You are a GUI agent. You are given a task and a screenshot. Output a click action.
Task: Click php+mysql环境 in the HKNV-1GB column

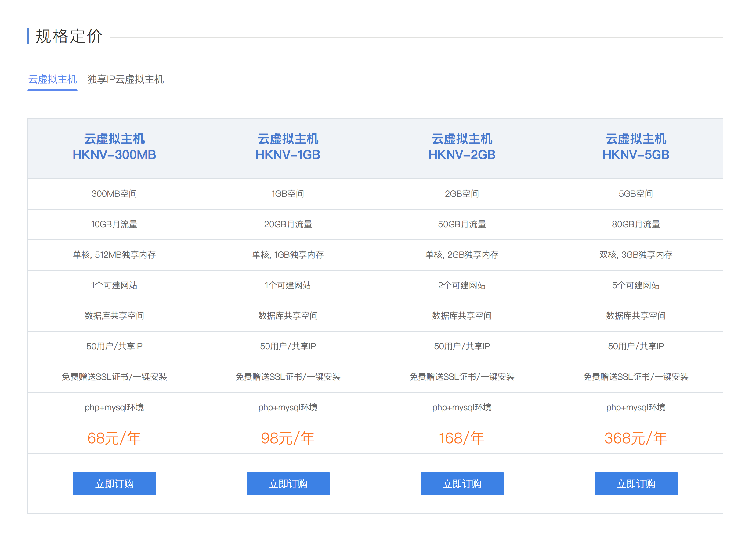(288, 408)
